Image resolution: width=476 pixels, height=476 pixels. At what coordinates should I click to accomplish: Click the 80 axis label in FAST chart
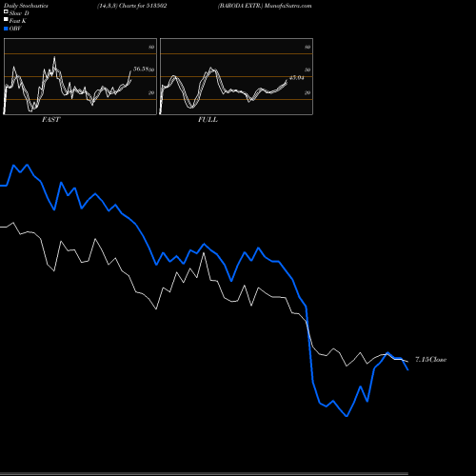coord(151,48)
